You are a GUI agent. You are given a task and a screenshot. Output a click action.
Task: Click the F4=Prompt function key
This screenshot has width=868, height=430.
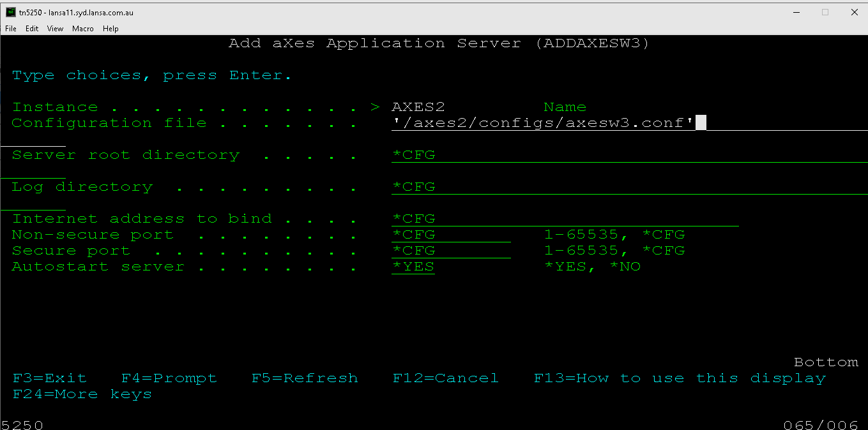click(169, 378)
